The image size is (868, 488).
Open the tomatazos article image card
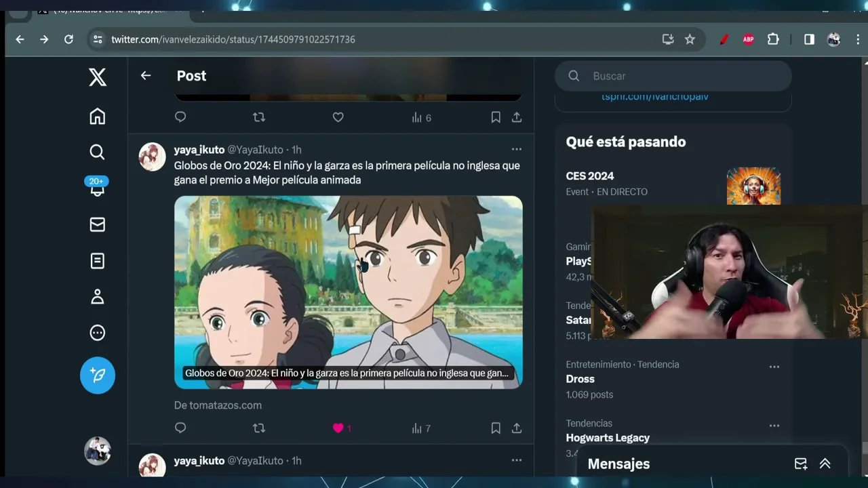click(x=349, y=292)
